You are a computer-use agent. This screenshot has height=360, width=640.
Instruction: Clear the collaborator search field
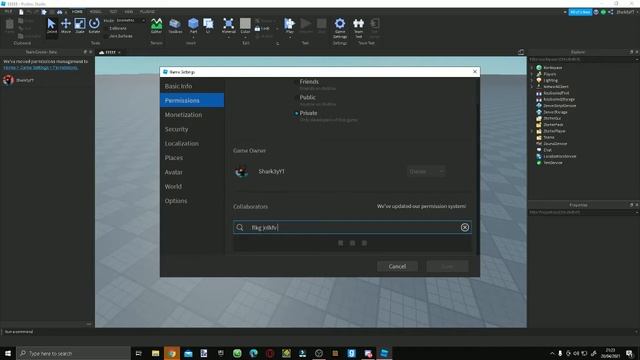464,227
